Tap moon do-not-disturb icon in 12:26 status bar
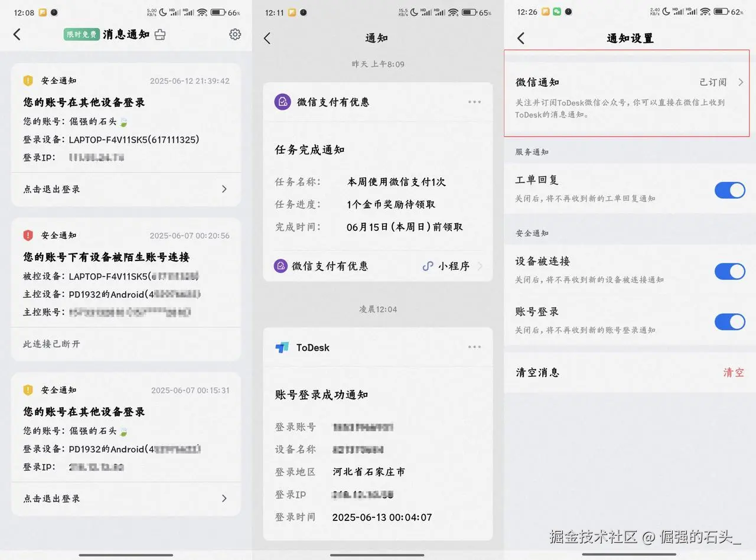 pos(666,12)
